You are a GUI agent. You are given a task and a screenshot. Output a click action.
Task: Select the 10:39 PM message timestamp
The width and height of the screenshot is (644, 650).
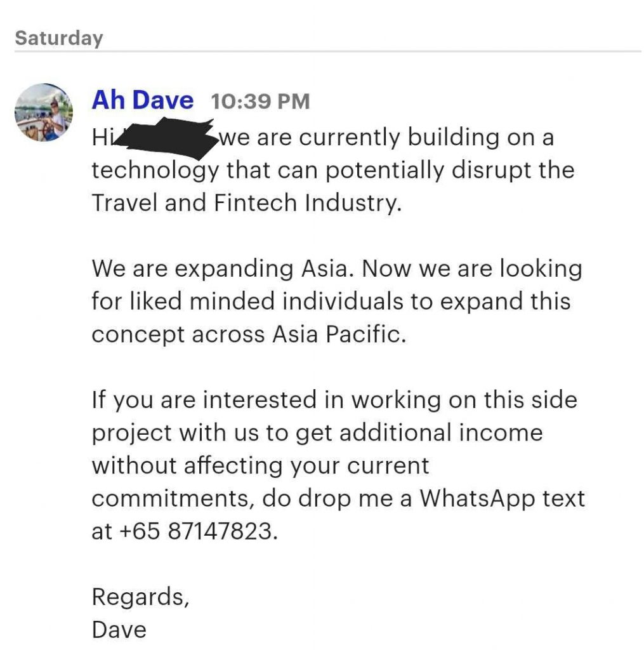260,102
